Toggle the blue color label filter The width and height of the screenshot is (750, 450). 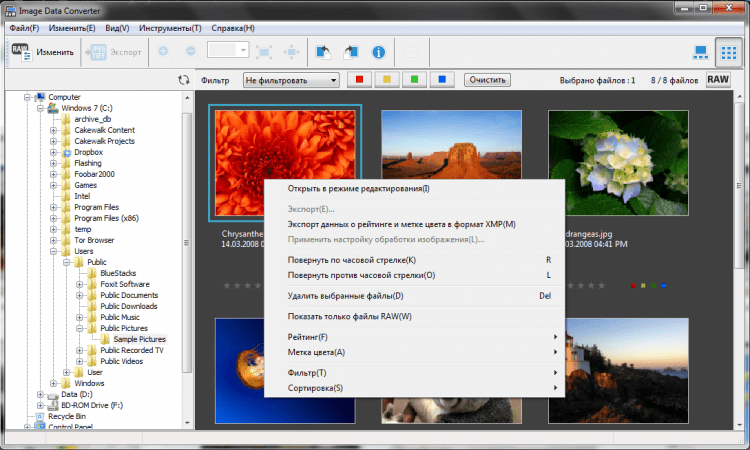(441, 80)
